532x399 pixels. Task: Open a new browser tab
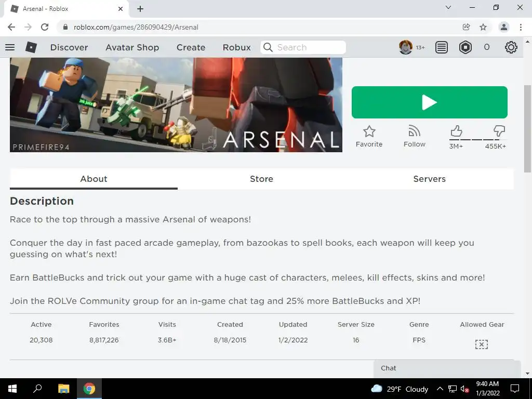tap(140, 9)
